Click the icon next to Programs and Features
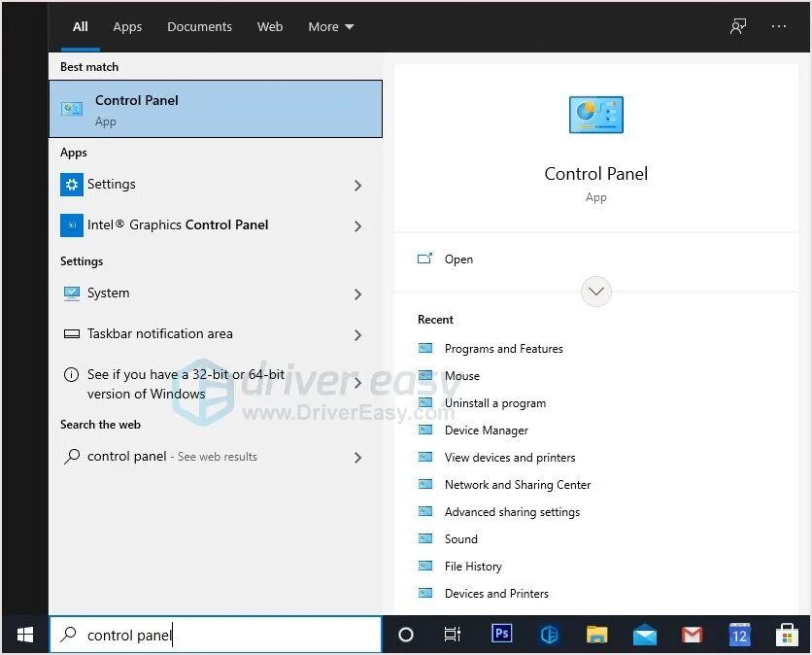This screenshot has width=812, height=655. (425, 348)
